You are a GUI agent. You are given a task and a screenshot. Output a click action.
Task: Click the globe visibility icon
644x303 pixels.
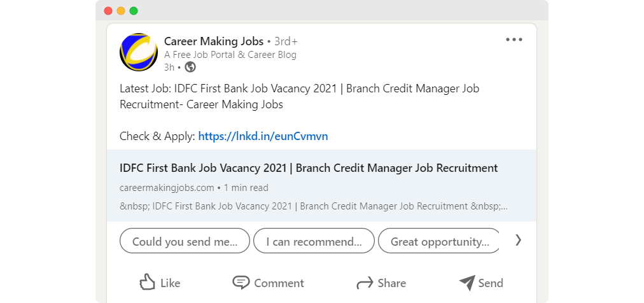pyautogui.click(x=190, y=67)
